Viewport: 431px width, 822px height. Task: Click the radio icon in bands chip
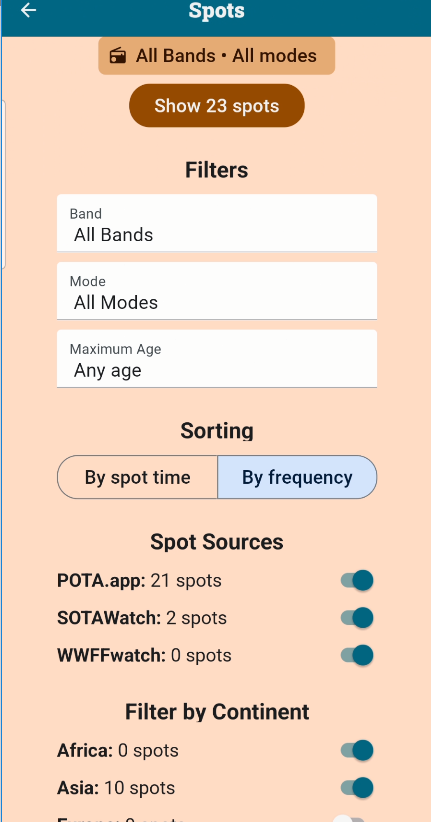tap(118, 56)
